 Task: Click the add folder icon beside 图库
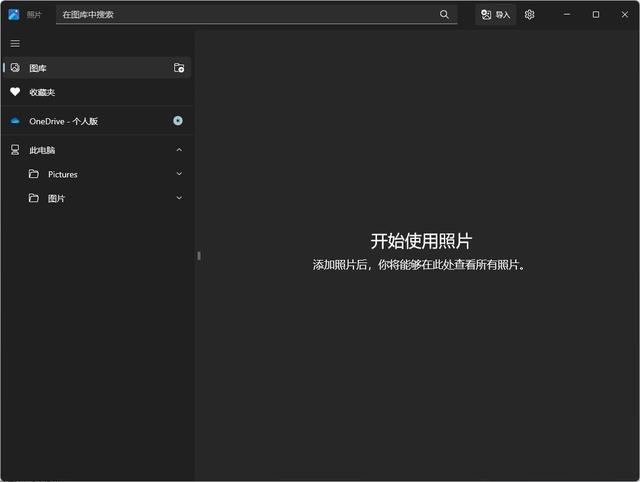pos(179,68)
